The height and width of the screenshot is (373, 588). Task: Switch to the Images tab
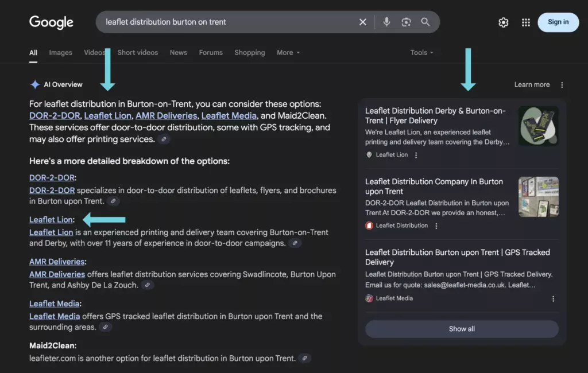click(60, 52)
